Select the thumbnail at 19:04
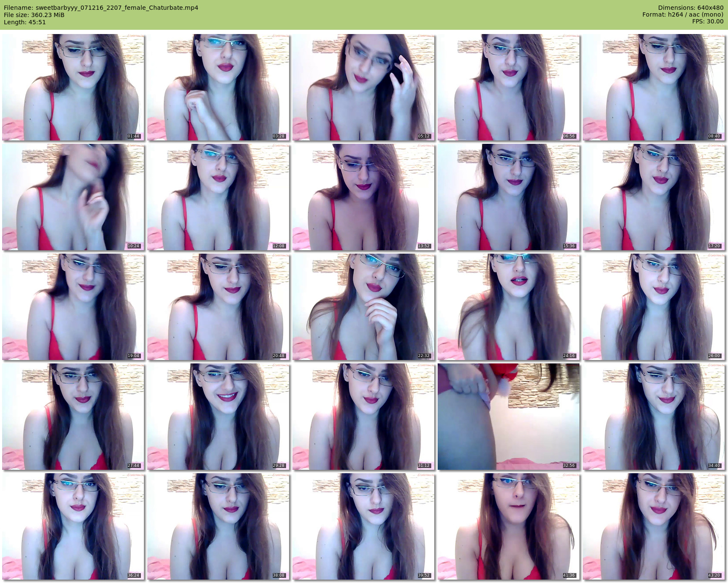 (x=73, y=307)
